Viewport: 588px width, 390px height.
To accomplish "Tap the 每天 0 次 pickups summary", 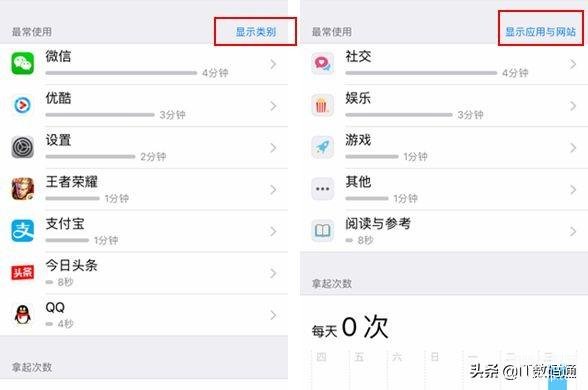I will [350, 328].
